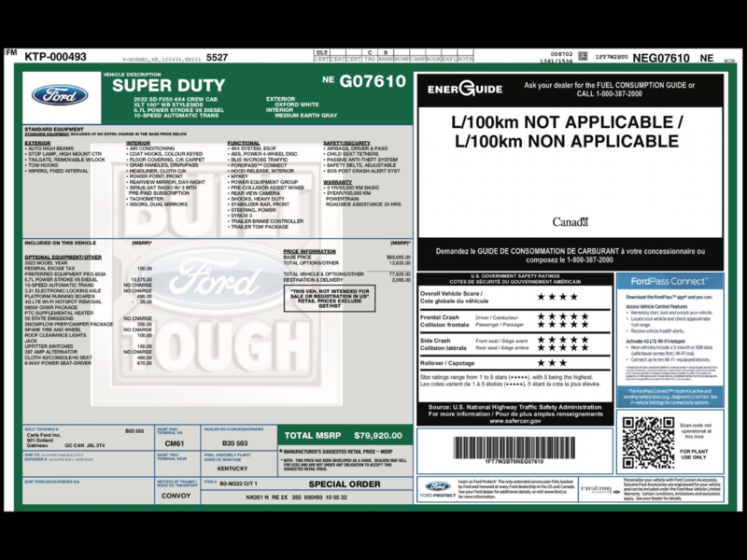Click the Rollover / Capotage star rating
This screenshot has height=560, width=747.
tap(552, 363)
